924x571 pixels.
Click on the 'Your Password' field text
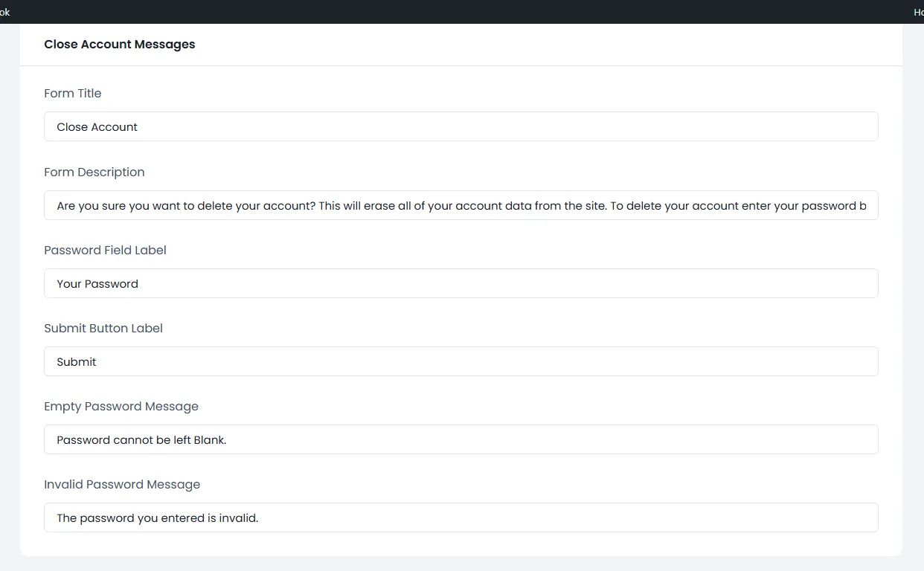pos(97,284)
